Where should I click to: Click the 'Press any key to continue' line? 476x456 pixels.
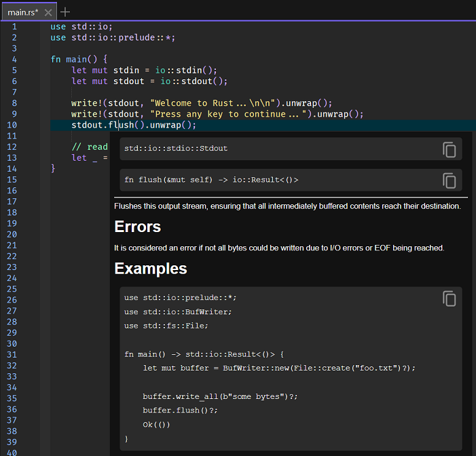(x=217, y=114)
